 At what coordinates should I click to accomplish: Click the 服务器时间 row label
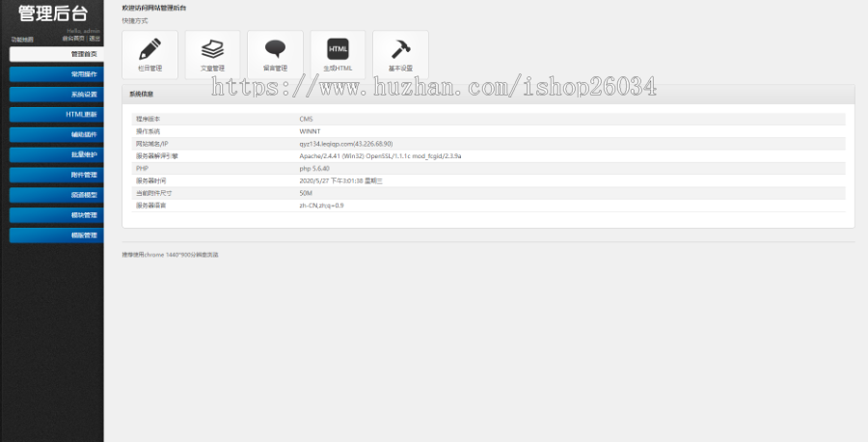pyautogui.click(x=150, y=180)
